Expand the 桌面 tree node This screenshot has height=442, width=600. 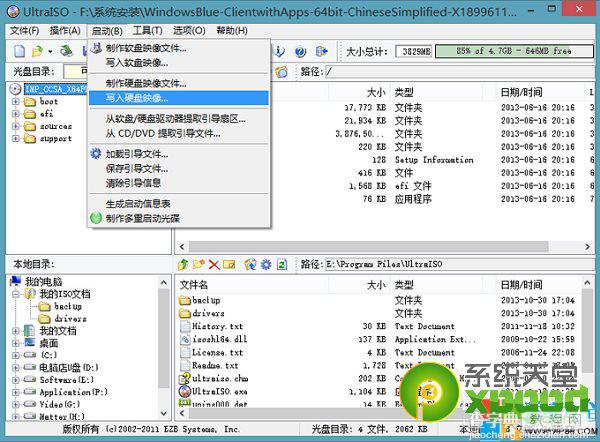[x=16, y=343]
